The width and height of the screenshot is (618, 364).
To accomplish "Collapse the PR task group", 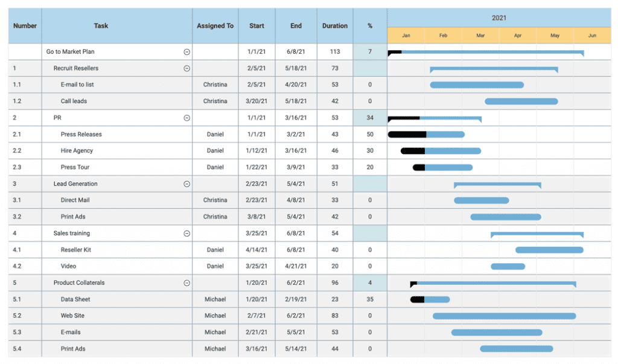I will click(x=188, y=117).
